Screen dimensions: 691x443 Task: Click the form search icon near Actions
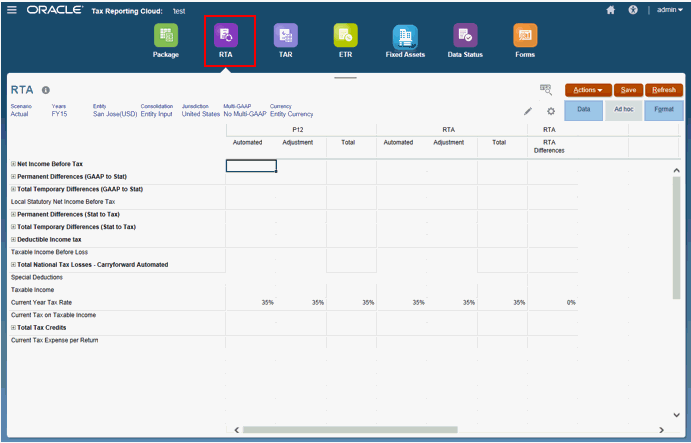point(546,90)
